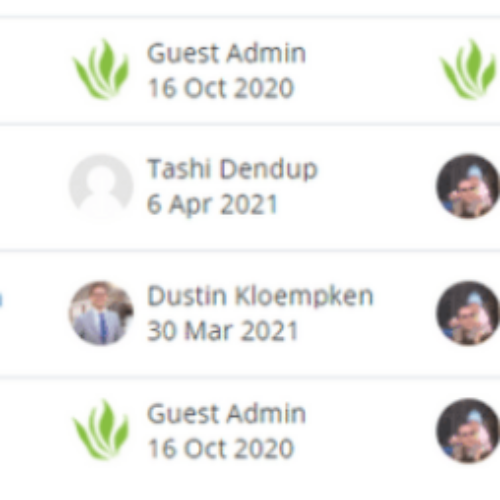Click empty space between Dustin Kloempken and right avatar
Image resolution: width=500 pixels, height=500 pixels.
pyautogui.click(x=405, y=313)
